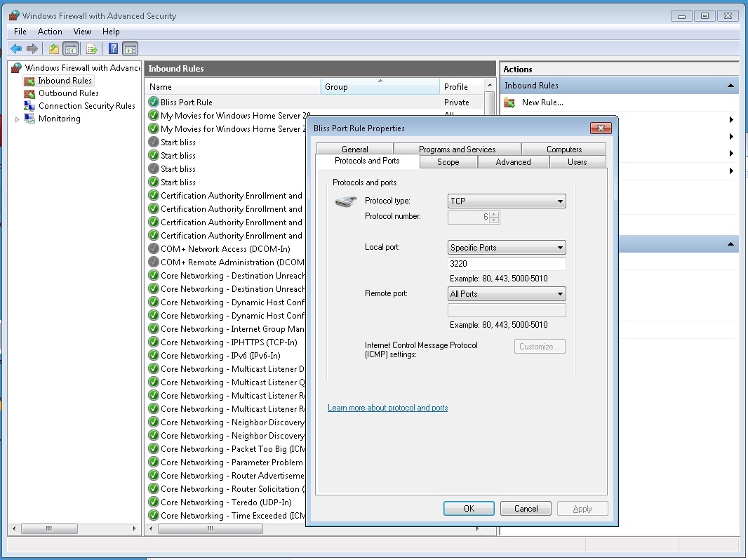This screenshot has width=748, height=560.
Task: Open the Protocol type dropdown
Action: (x=507, y=201)
